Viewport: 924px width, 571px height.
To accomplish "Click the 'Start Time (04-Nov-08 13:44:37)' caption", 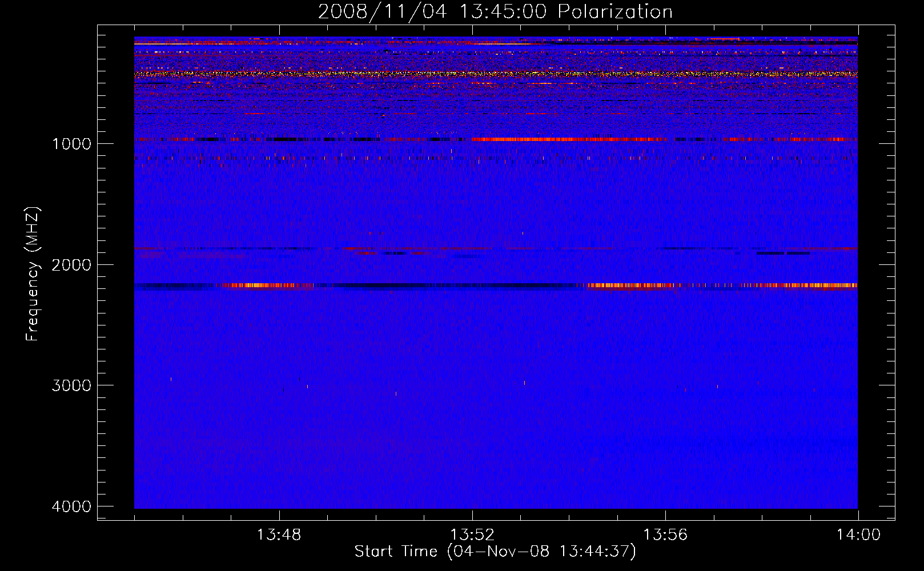I will [x=495, y=552].
